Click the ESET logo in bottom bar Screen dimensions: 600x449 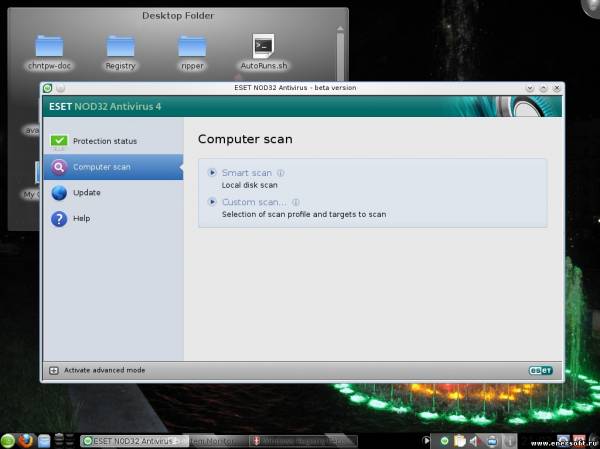coord(541,371)
